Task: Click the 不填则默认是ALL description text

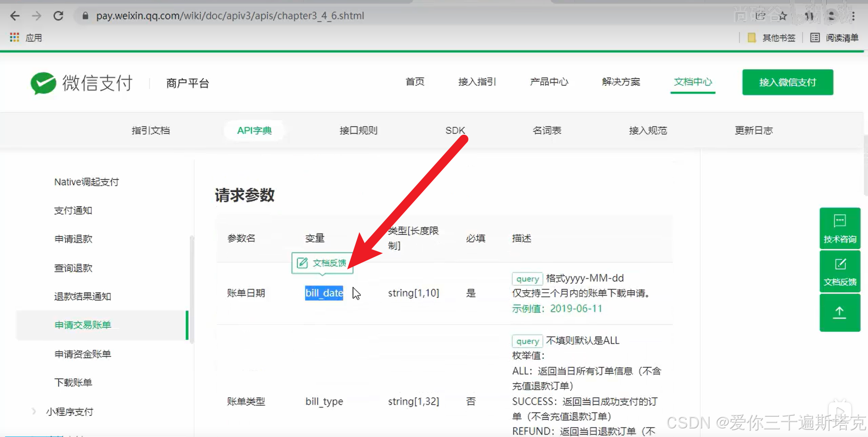Action: tap(583, 341)
